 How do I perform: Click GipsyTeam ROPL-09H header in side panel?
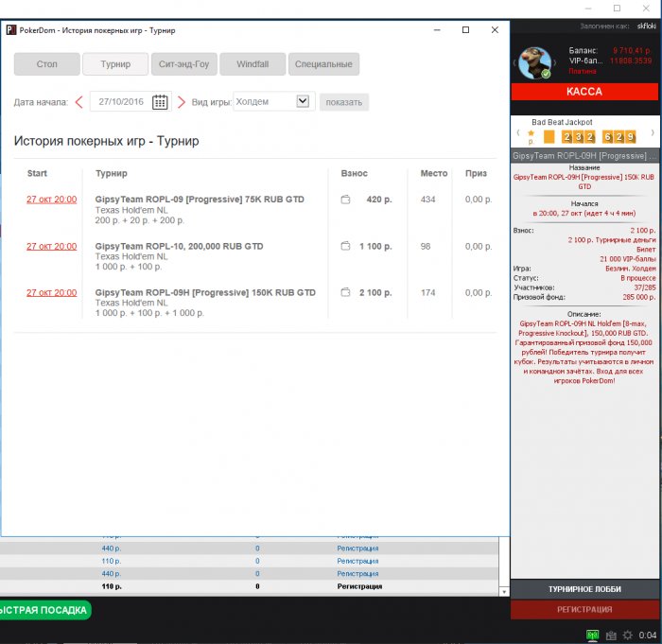(584, 156)
